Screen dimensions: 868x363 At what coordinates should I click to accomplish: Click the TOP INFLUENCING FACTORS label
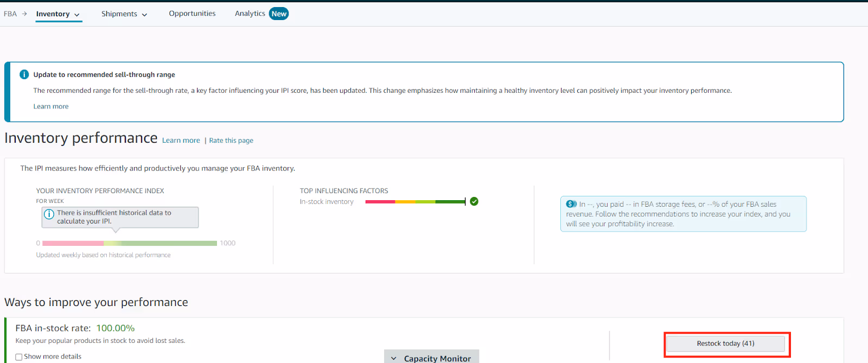pos(344,191)
